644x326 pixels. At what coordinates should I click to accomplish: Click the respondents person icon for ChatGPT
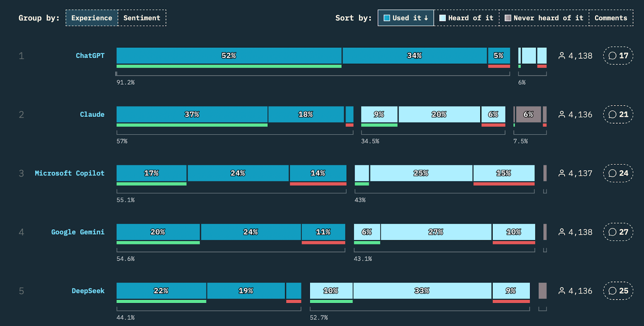coord(562,56)
